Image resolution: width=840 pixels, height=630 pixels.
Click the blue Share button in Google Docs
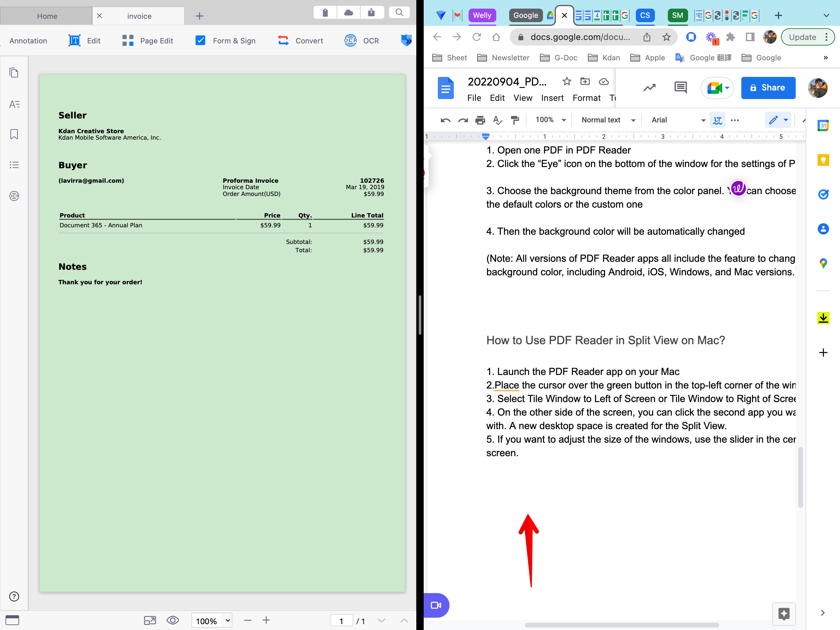pos(768,88)
